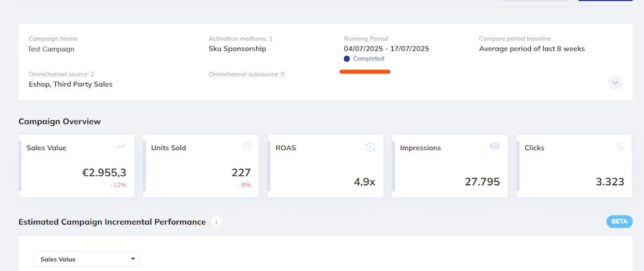Click Eshop, Third Party Sales text
The height and width of the screenshot is (271, 644).
tap(70, 84)
